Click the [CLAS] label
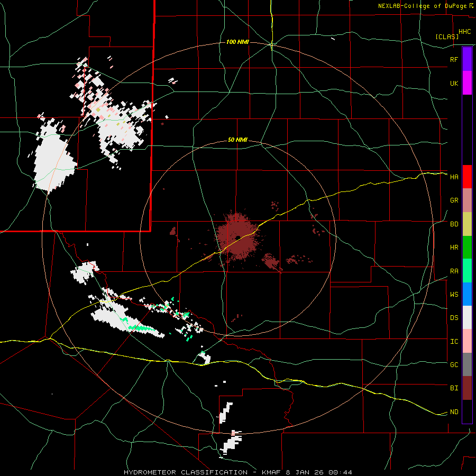The image size is (476, 476). coord(447,36)
